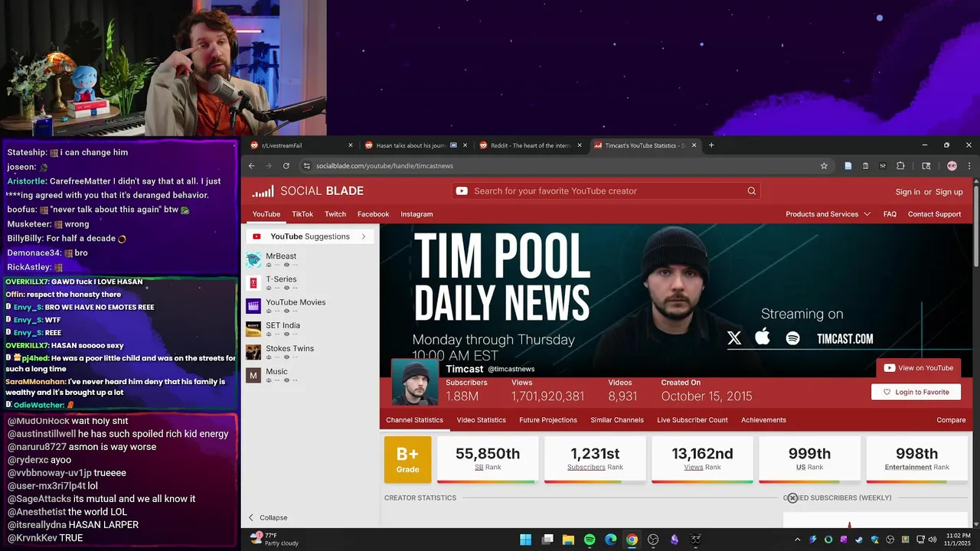The image size is (980, 551).
Task: Open File Explorer from the taskbar
Action: pyautogui.click(x=568, y=540)
